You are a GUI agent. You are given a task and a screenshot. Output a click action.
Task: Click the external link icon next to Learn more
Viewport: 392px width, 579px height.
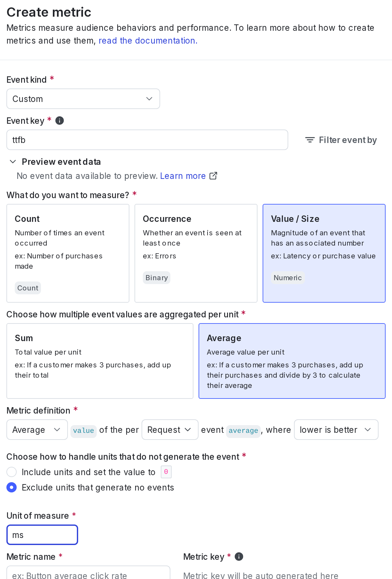click(213, 176)
